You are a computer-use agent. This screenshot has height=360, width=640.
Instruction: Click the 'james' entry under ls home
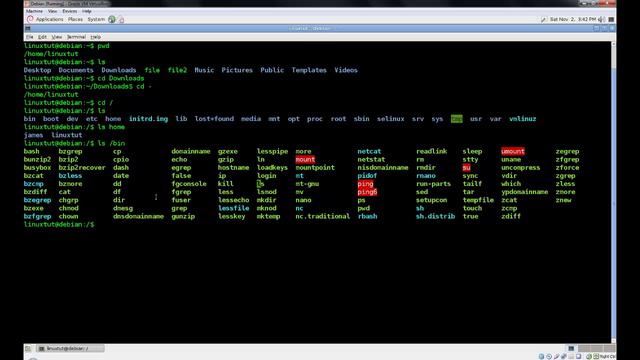pyautogui.click(x=33, y=135)
